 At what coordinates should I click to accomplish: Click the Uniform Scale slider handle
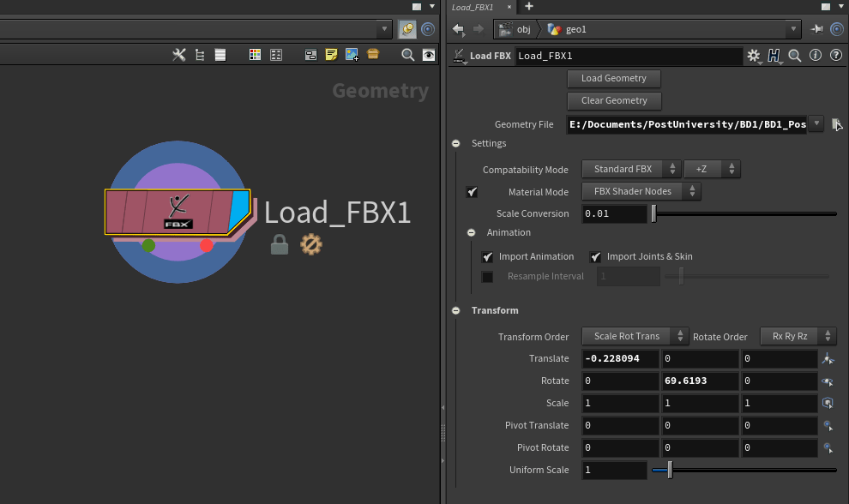tap(670, 470)
